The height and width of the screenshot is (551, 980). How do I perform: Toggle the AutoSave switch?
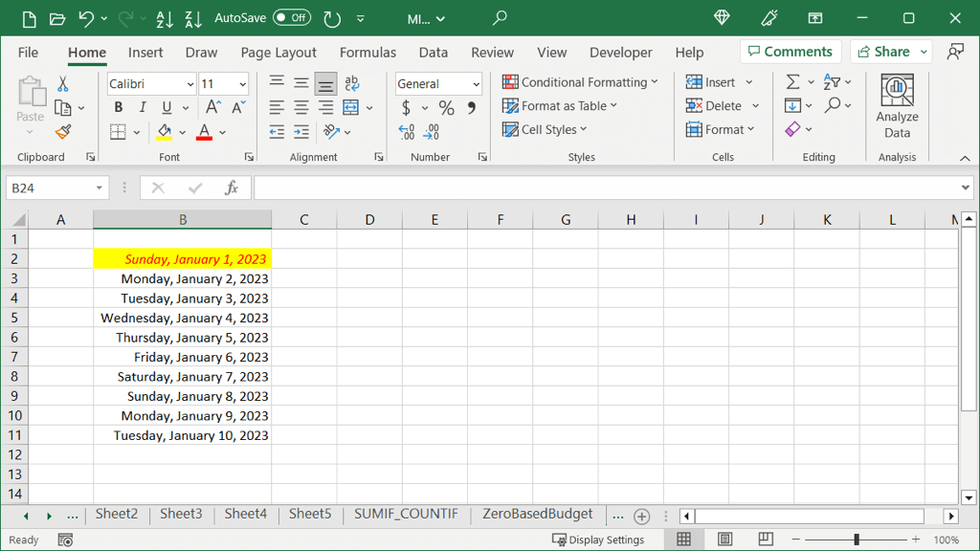pos(291,18)
